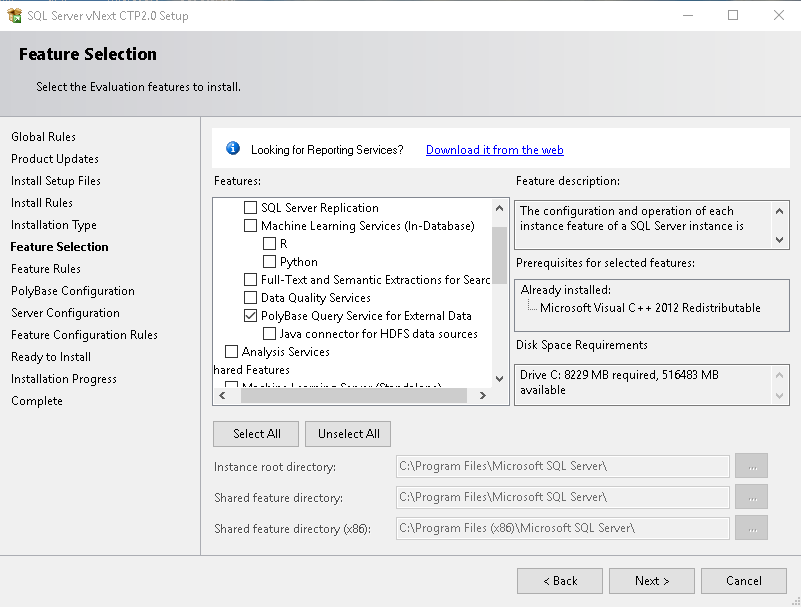Open browse button for Instance root directory

click(x=751, y=466)
